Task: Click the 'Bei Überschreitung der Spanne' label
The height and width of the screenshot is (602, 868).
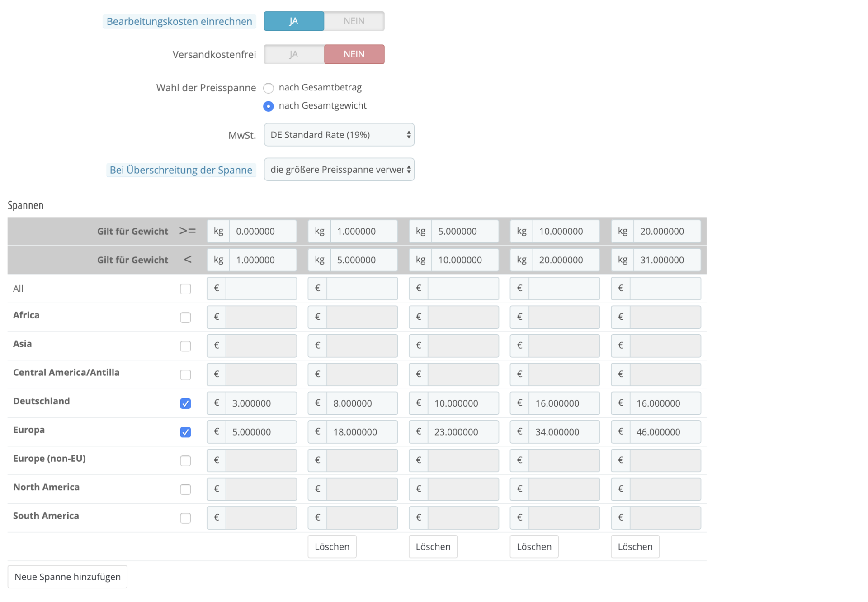Action: [x=181, y=170]
